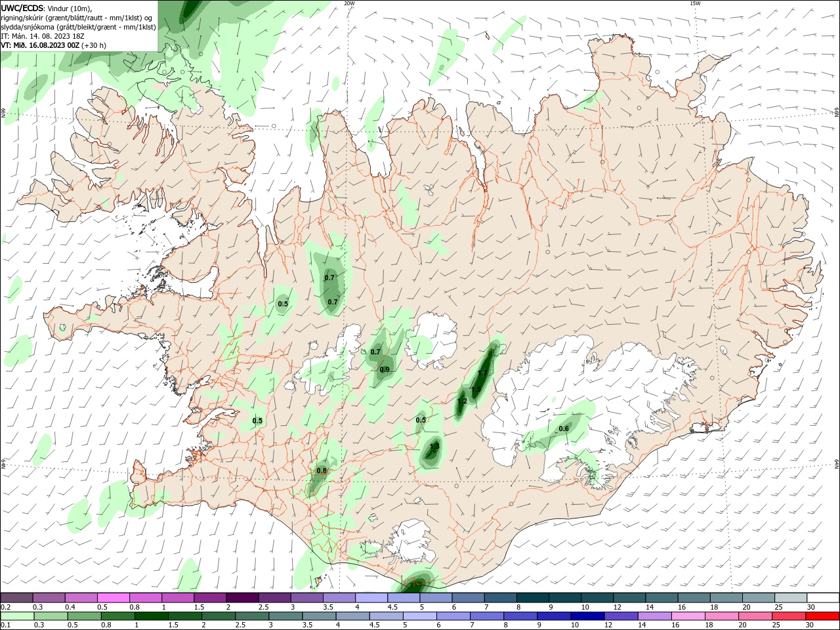Viewport: 840px width, 630px height.
Task: Pick the darkest purple 2–2.5 swatch, upper scale
Action: (x=242, y=597)
